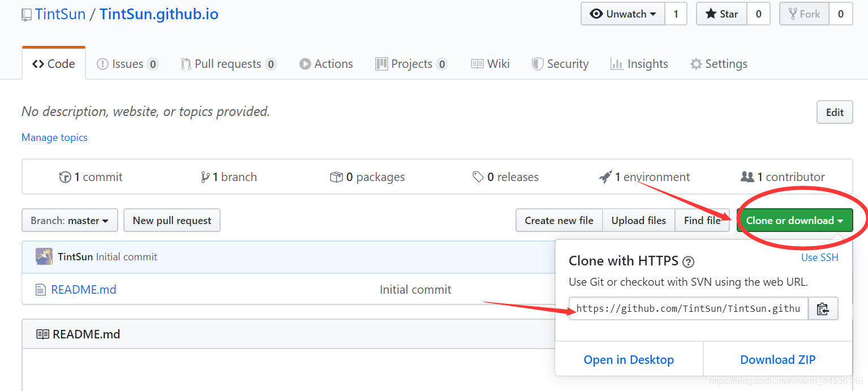The height and width of the screenshot is (391, 868).
Task: Open the Unwatch dropdown button
Action: point(623,14)
